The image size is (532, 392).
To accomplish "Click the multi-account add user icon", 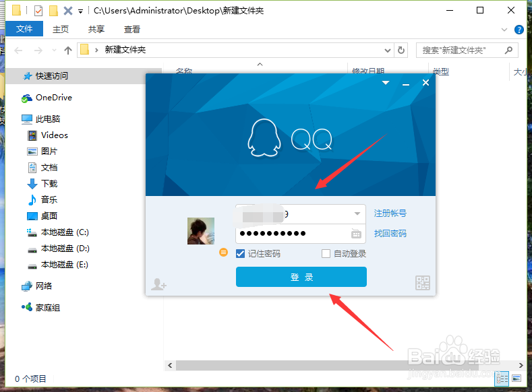I will [158, 284].
